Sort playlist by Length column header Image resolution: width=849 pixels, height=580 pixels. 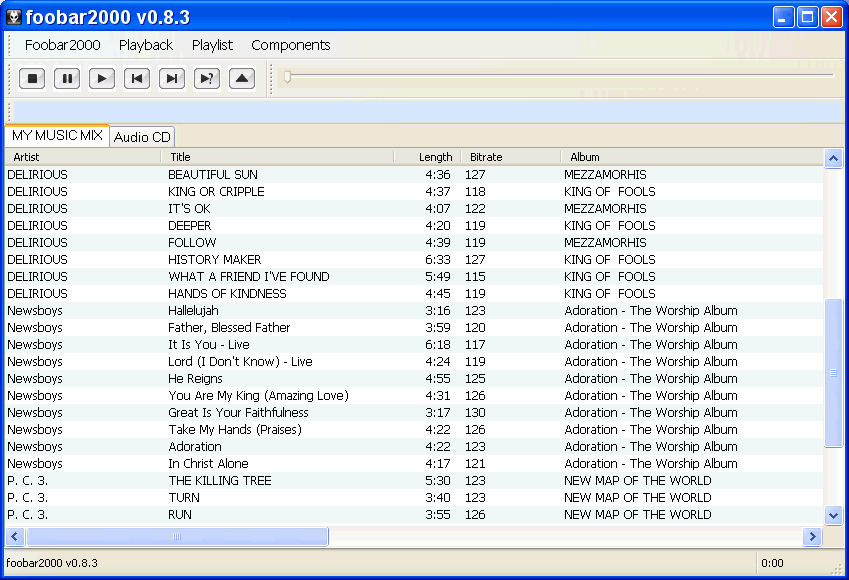pos(428,157)
